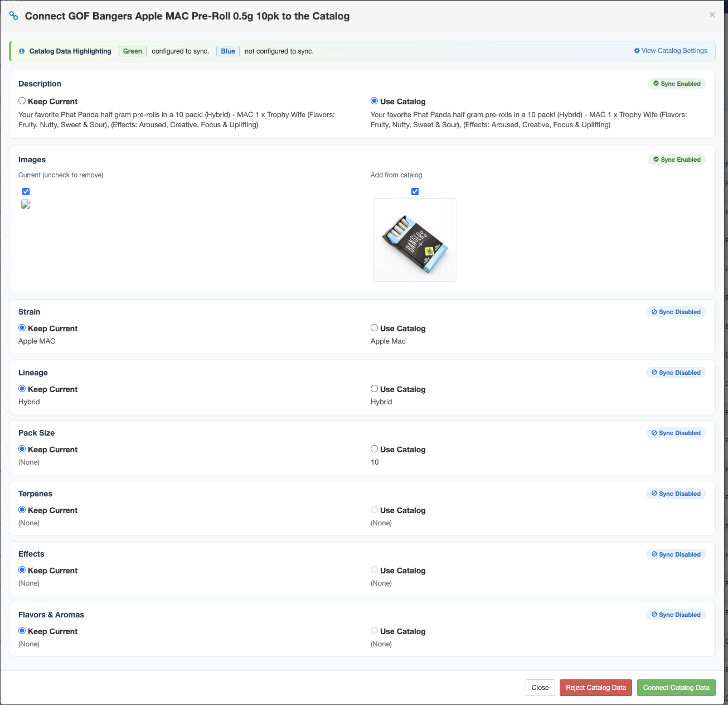Uncheck the current image checkbox
Viewport: 728px width, 705px height.
pos(26,191)
